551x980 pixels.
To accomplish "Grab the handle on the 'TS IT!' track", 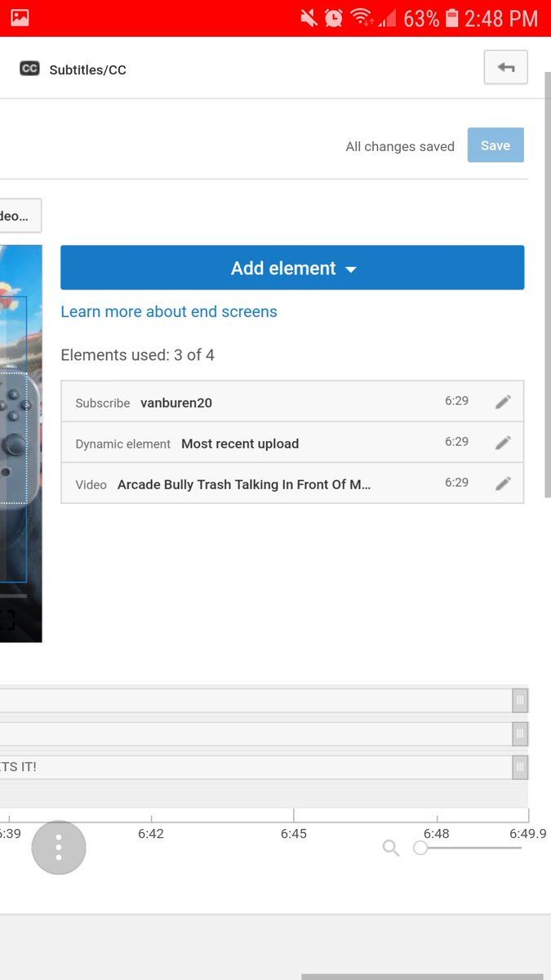I will click(520, 767).
